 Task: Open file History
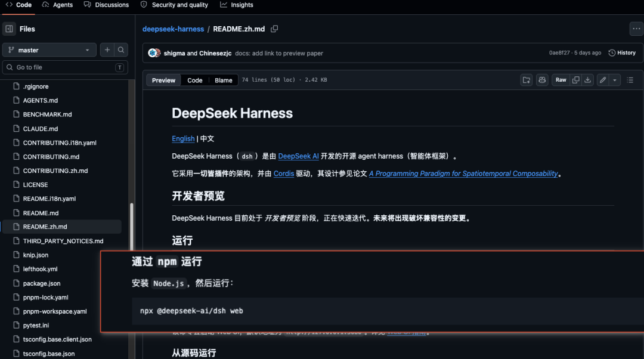pyautogui.click(x=622, y=52)
